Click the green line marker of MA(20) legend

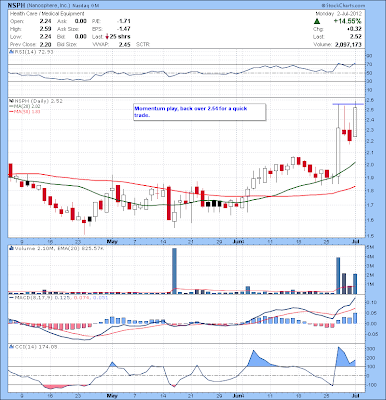coord(11,106)
